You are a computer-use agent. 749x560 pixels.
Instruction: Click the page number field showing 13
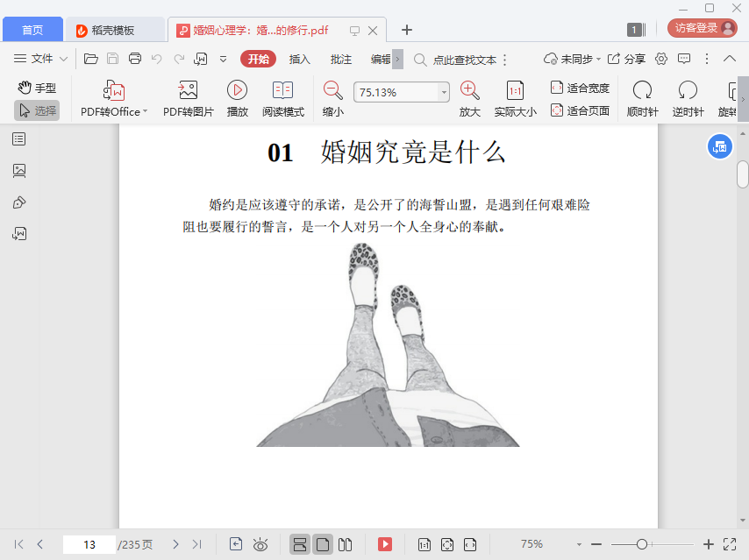(89, 544)
